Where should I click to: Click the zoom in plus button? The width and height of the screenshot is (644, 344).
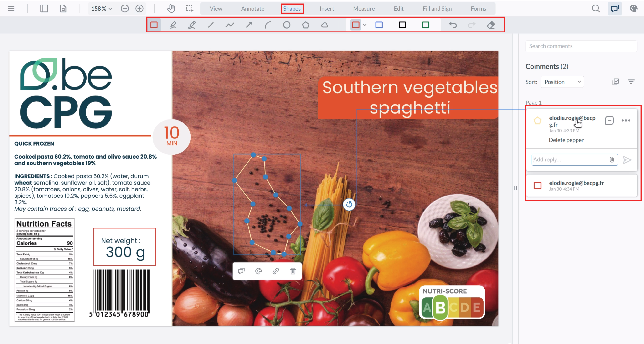point(139,9)
